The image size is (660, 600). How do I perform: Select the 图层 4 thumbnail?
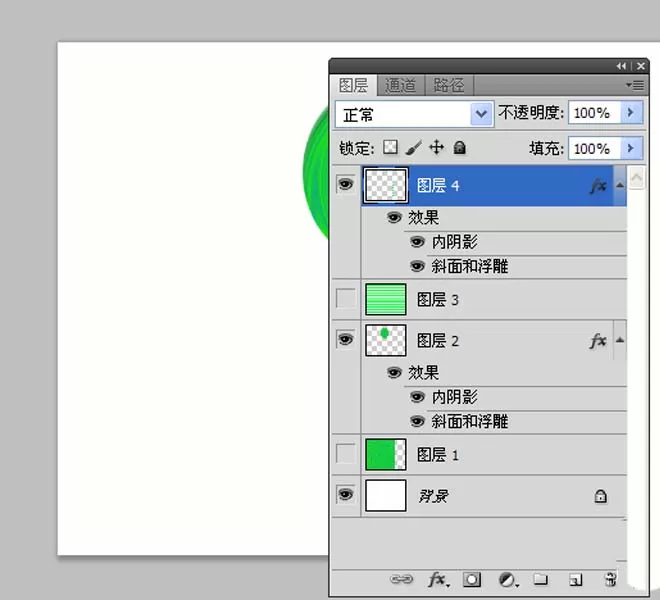[x=386, y=185]
